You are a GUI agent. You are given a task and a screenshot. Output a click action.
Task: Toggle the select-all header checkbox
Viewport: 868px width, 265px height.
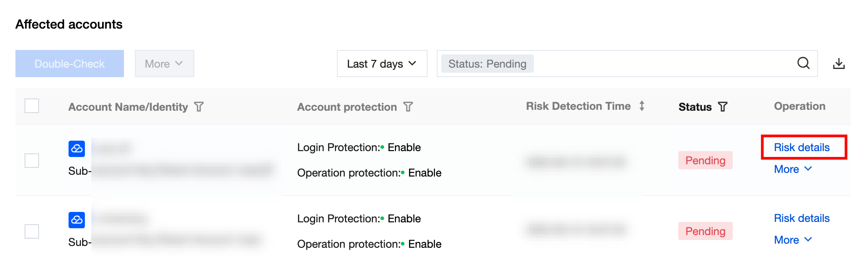click(x=32, y=106)
